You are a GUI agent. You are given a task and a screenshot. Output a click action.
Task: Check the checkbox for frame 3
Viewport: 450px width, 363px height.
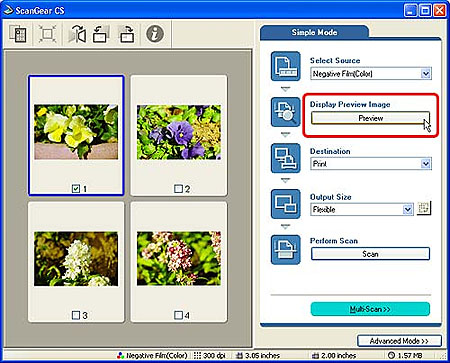click(76, 315)
